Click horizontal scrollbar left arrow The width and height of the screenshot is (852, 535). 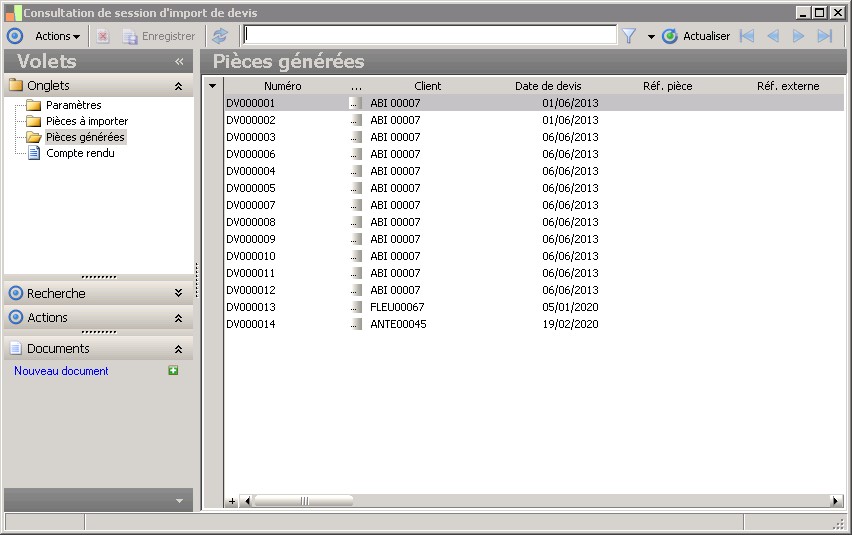point(248,501)
